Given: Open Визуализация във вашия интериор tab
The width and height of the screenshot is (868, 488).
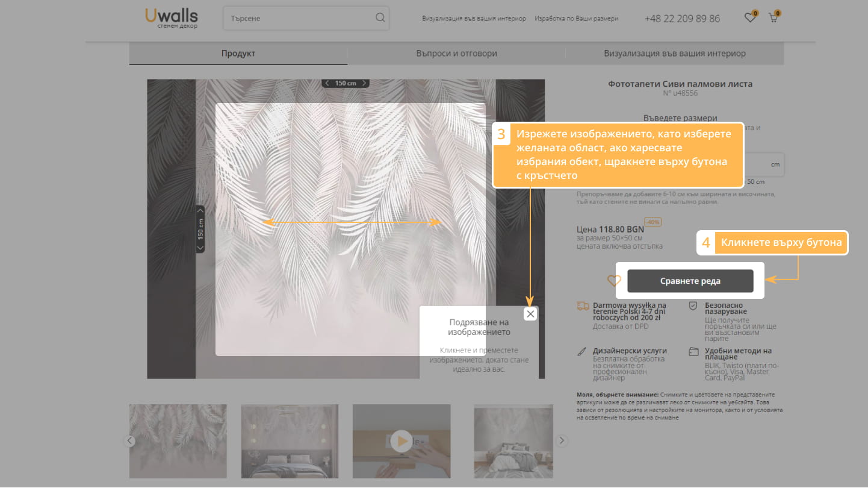Looking at the screenshot, I should tap(674, 54).
